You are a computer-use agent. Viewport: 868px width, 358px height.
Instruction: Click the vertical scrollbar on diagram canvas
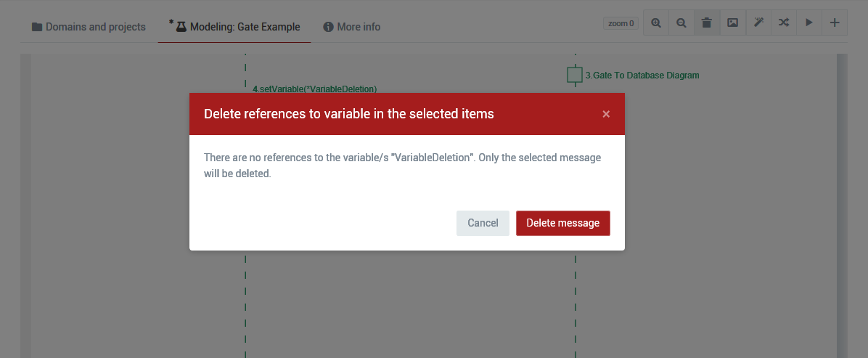(x=842, y=206)
